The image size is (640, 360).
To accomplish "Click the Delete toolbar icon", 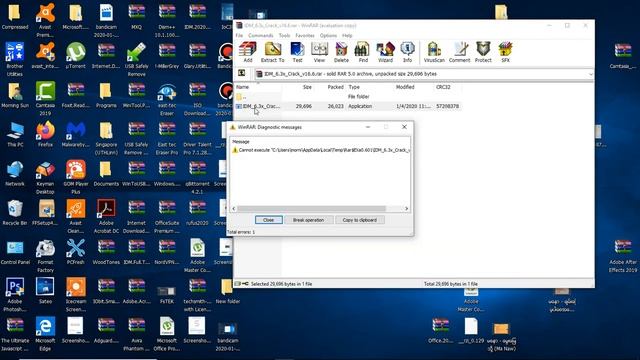I will 341,52.
